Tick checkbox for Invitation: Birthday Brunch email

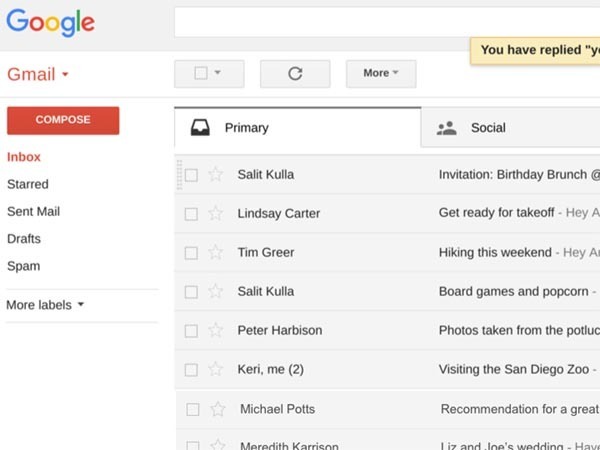[x=191, y=175]
